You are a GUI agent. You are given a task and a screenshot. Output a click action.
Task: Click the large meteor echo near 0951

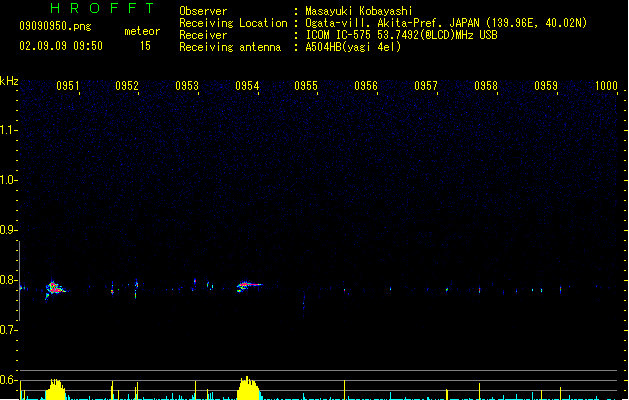pos(55,289)
